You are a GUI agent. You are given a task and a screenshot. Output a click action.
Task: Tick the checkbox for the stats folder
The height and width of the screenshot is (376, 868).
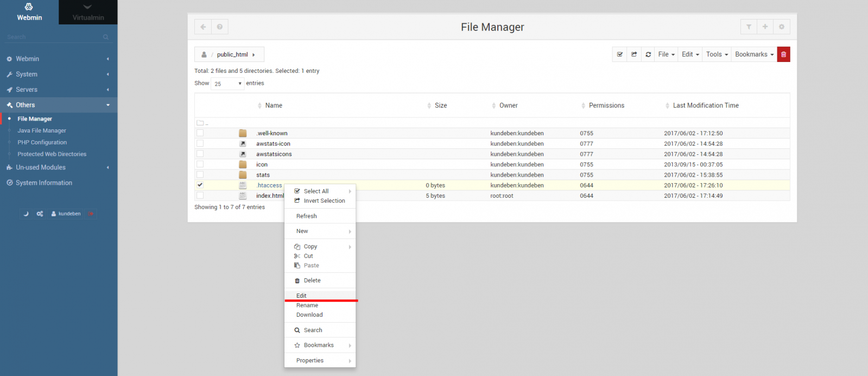(200, 175)
